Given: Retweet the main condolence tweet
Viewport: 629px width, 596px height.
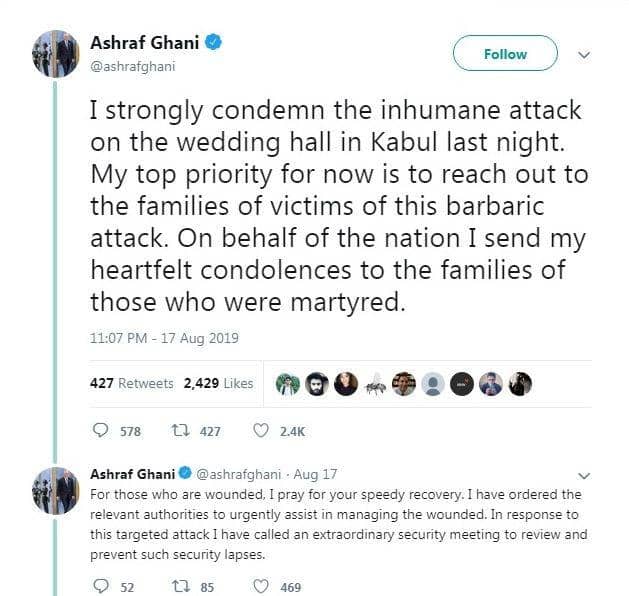Looking at the screenshot, I should [184, 431].
